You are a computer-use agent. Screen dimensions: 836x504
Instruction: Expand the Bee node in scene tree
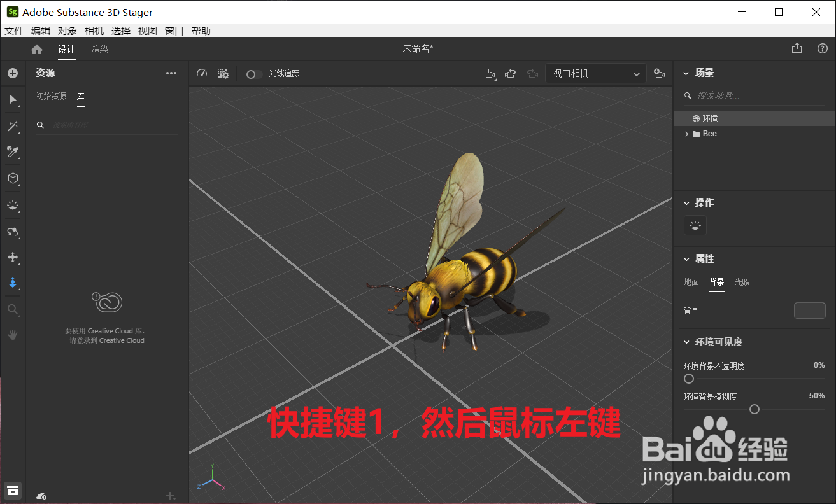click(686, 134)
